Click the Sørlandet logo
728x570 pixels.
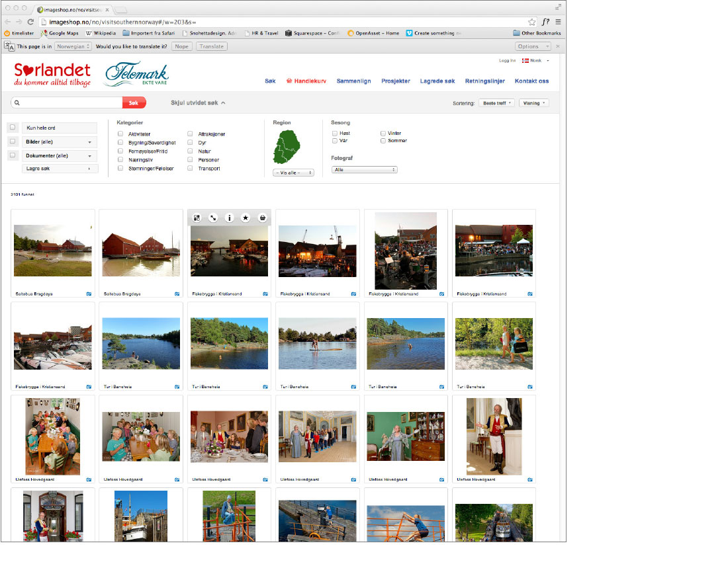point(52,75)
